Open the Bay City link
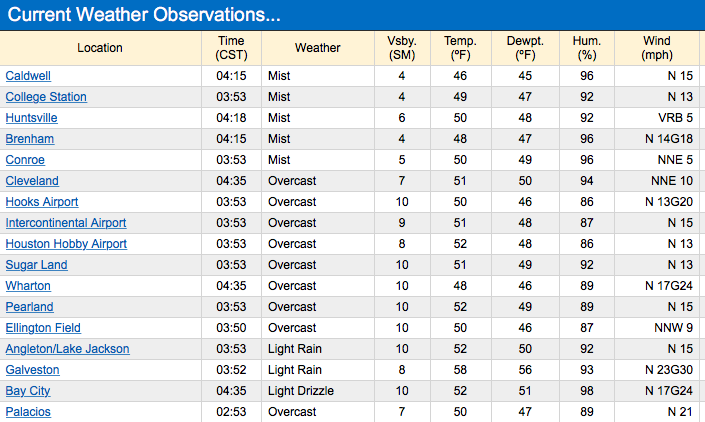The width and height of the screenshot is (705, 422). coord(28,391)
